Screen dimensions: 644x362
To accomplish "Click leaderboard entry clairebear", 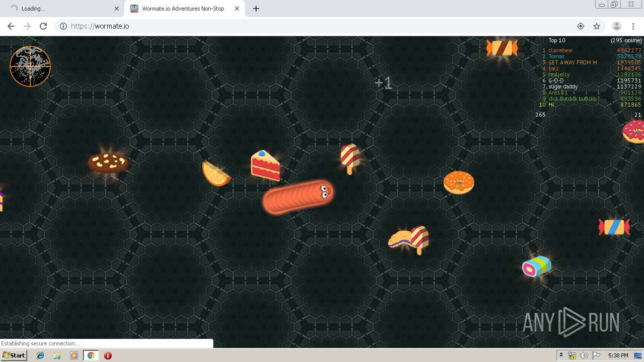I will point(592,50).
